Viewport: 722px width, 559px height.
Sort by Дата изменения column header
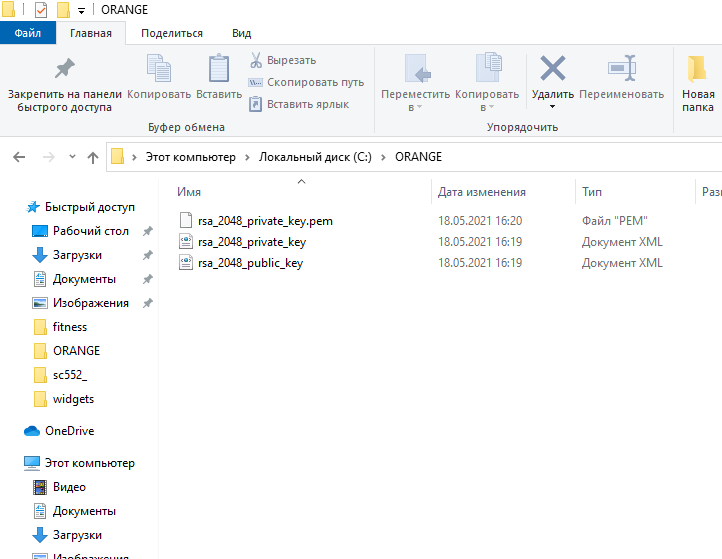tap(482, 192)
